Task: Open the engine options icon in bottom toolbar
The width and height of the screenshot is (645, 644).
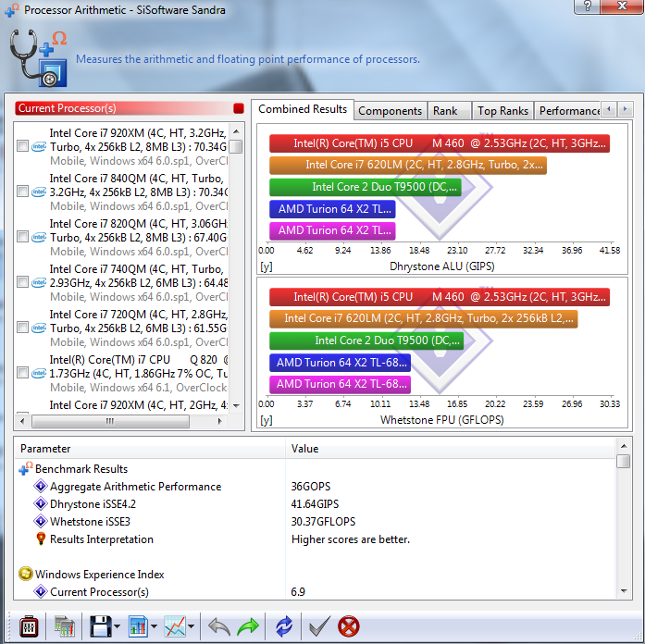Action: (x=29, y=626)
